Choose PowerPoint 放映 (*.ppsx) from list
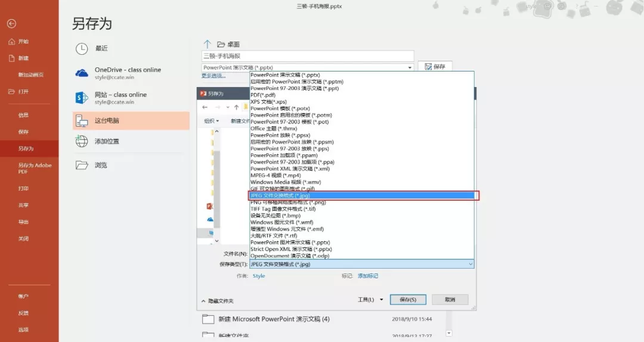Image resolution: width=644 pixels, height=342 pixels. pos(362,135)
